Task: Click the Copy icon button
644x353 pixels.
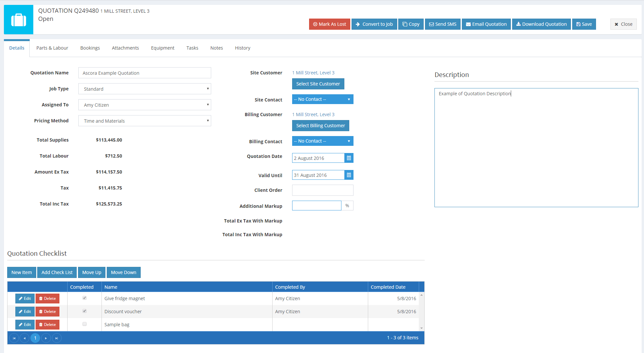Action: tap(411, 24)
